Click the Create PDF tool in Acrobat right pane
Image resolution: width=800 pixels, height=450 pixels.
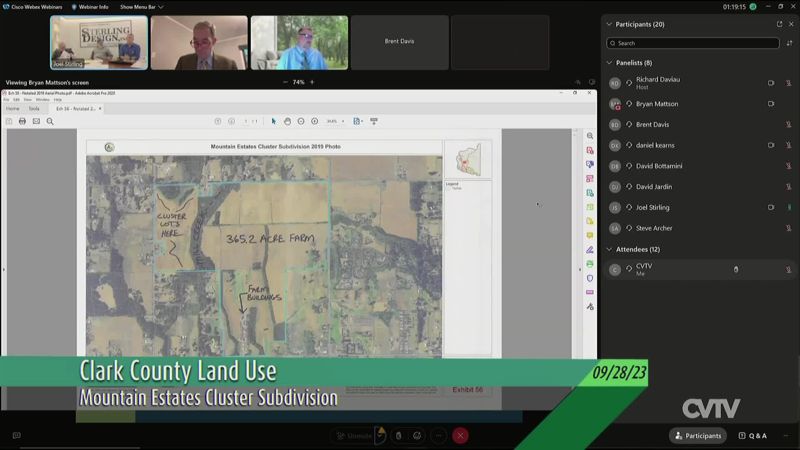(x=590, y=151)
